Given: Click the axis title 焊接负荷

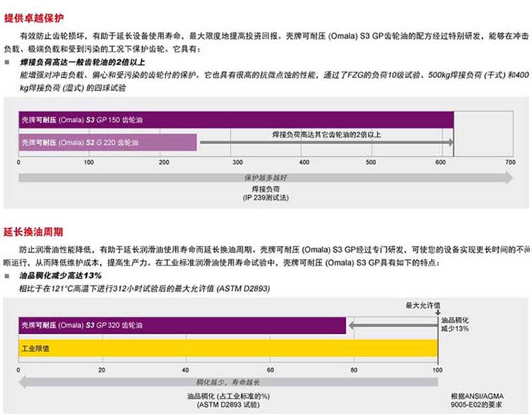Looking at the screenshot, I should [x=266, y=189].
